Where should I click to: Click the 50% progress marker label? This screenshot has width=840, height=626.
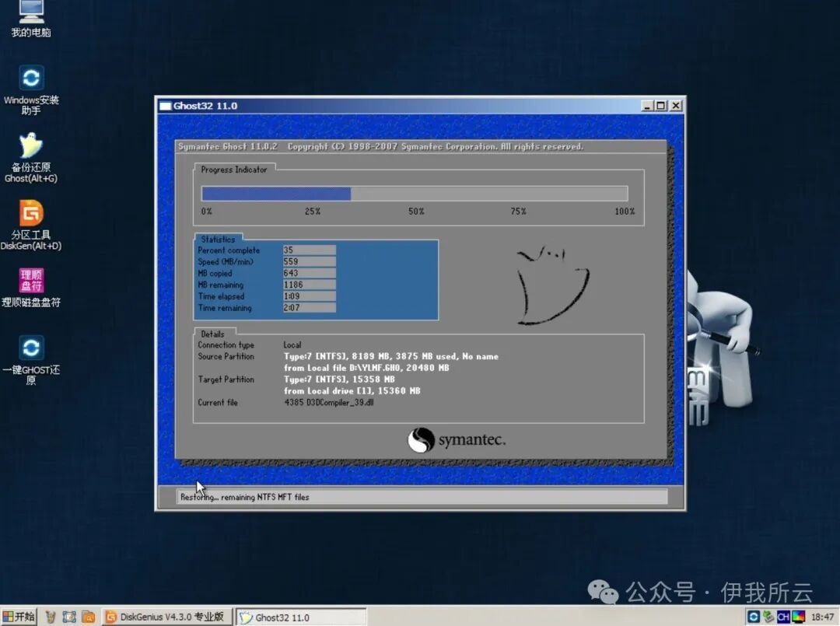[416, 212]
